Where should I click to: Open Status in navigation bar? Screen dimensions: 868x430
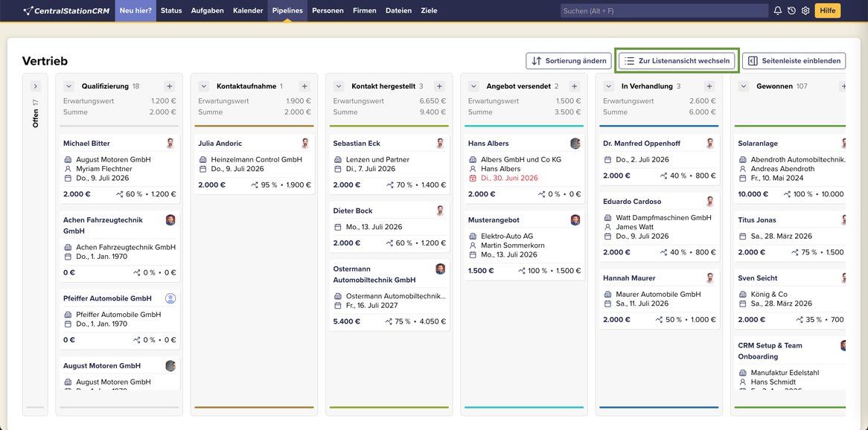click(171, 10)
